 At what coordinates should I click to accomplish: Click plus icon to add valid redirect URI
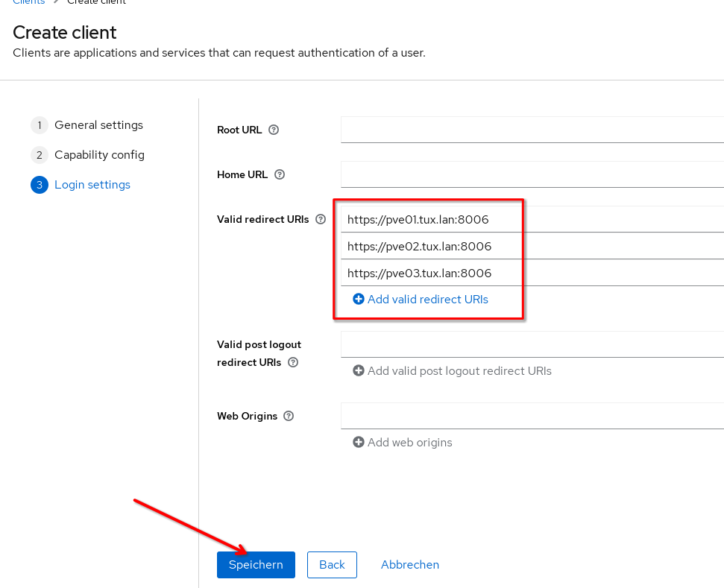click(x=359, y=299)
